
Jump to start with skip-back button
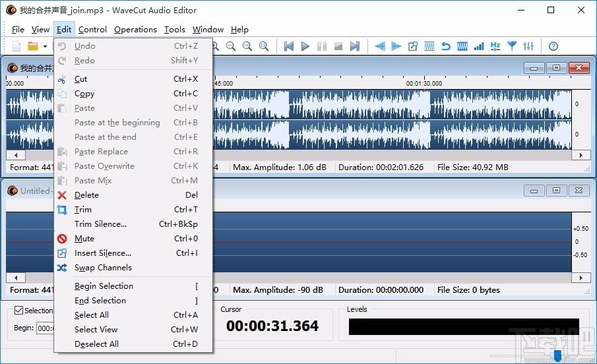point(289,46)
